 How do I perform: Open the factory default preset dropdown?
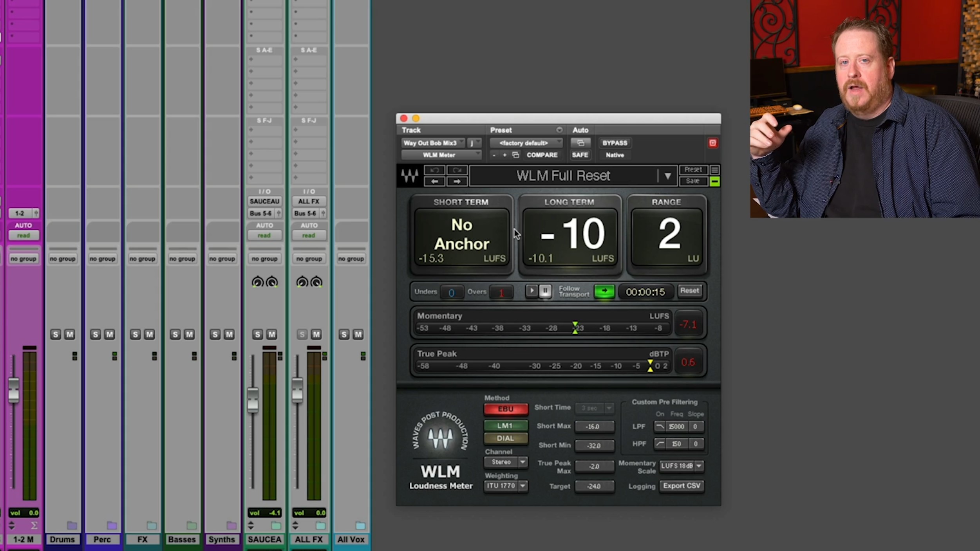click(x=526, y=143)
